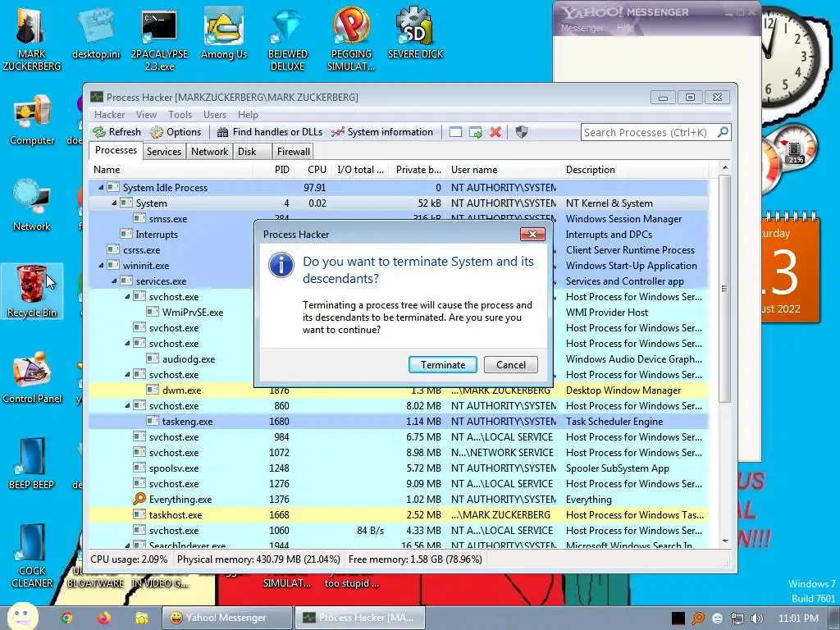Collapse the wininit.exe tree node
The image size is (840, 630).
(101, 265)
